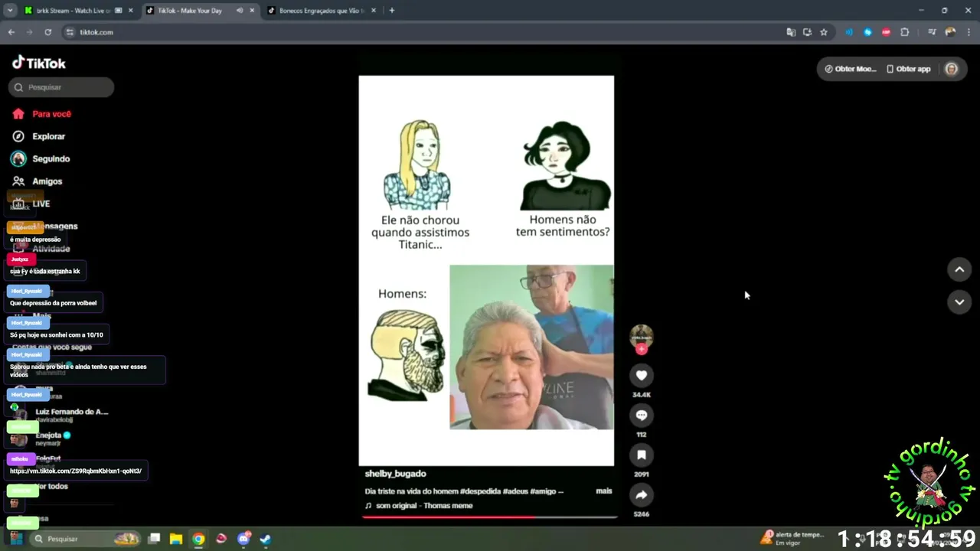This screenshot has width=980, height=551.
Task: Click the Obter app button
Action: (909, 69)
